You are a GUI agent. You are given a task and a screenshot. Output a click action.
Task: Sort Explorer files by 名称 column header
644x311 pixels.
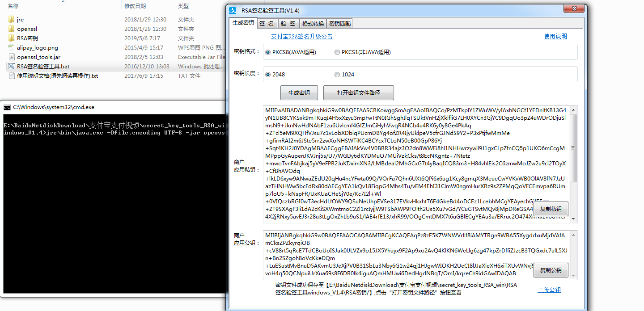coord(13,6)
